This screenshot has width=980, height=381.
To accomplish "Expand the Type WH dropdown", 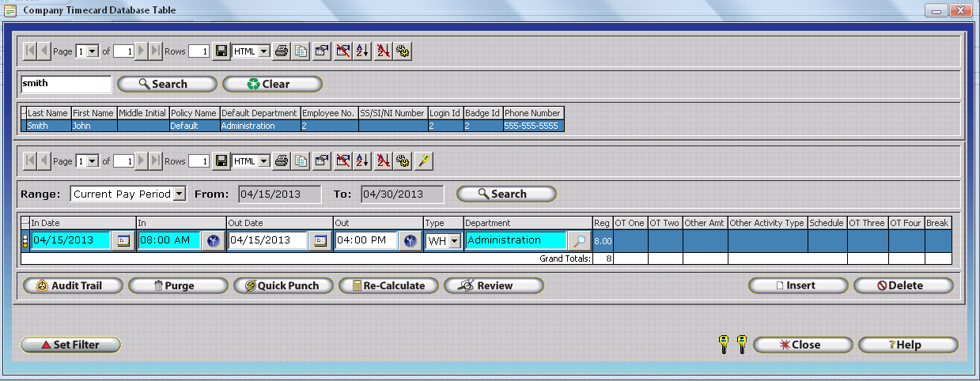I will click(x=454, y=241).
